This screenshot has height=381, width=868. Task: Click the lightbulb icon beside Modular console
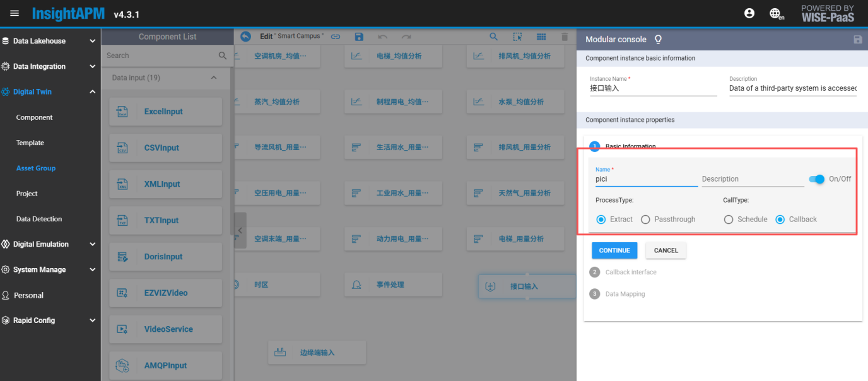click(659, 39)
